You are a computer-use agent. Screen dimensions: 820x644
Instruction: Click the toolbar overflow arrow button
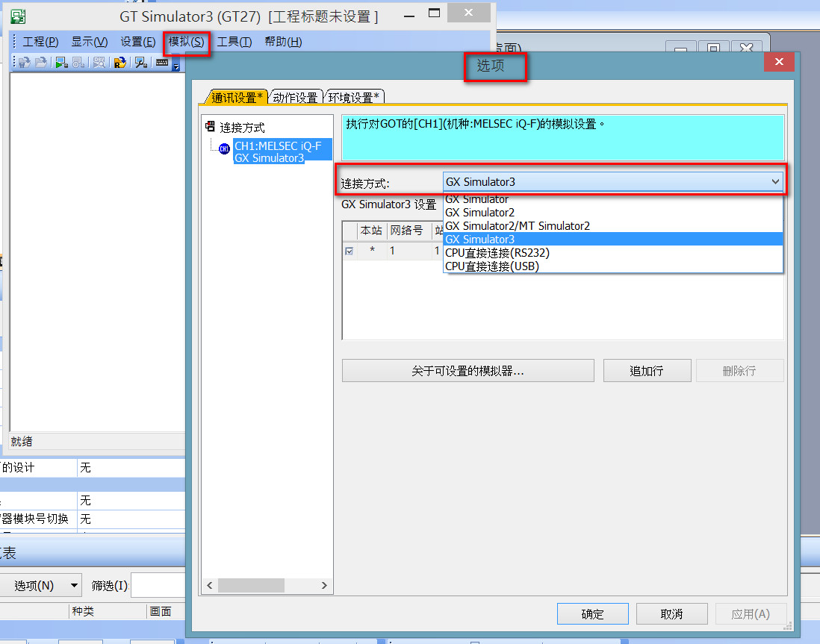click(x=176, y=66)
